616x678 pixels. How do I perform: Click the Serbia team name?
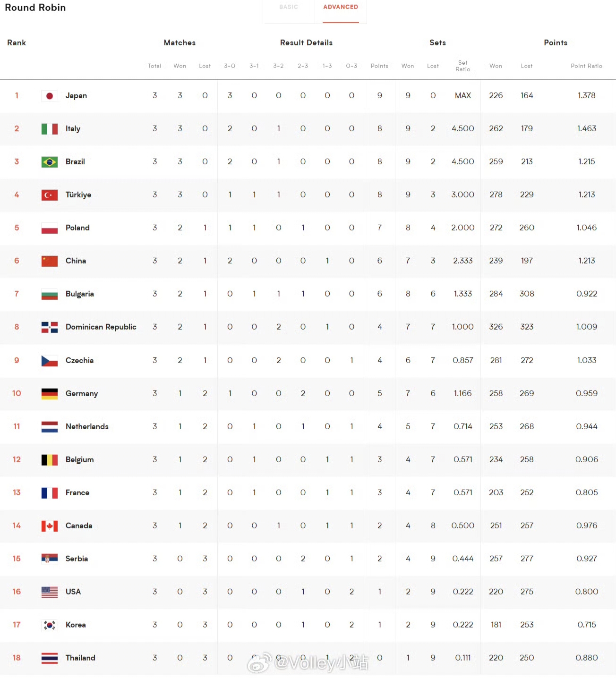click(x=77, y=559)
